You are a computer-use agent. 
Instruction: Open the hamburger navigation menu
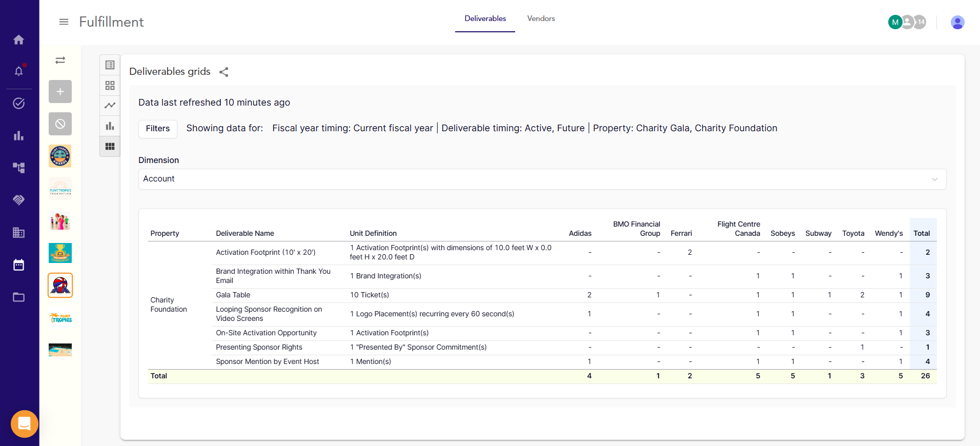click(x=64, y=22)
